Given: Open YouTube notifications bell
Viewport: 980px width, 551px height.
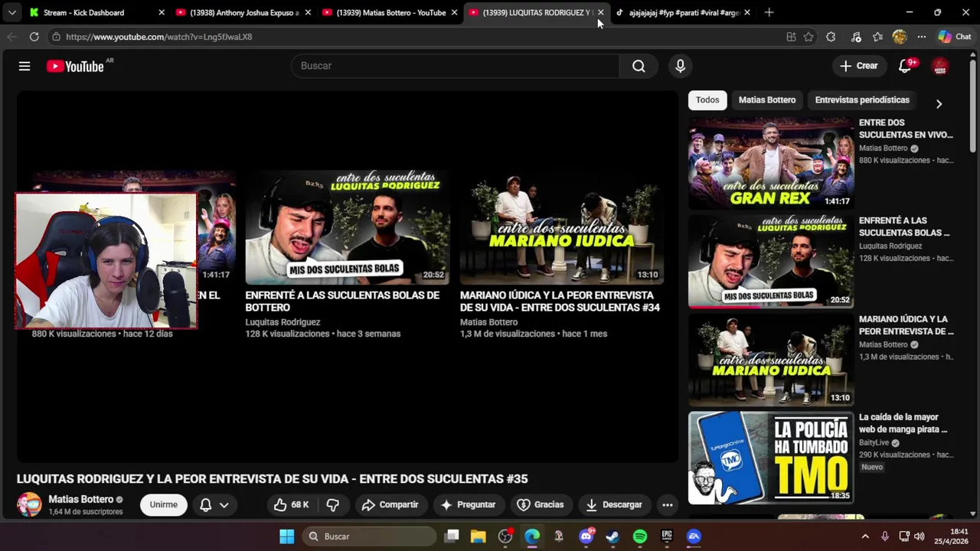Looking at the screenshot, I should [905, 66].
